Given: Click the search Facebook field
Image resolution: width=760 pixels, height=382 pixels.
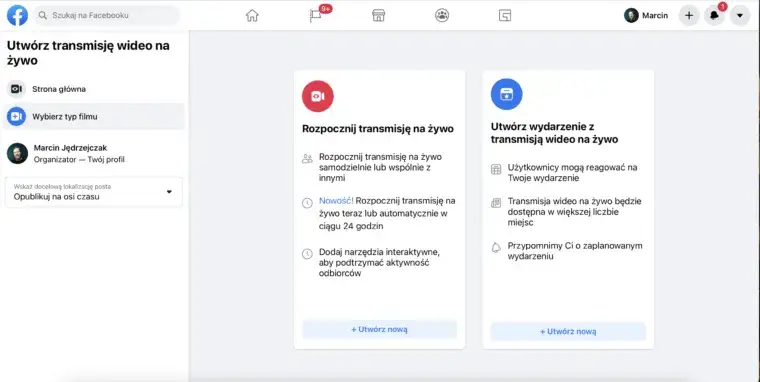Looking at the screenshot, I should pyautogui.click(x=107, y=16).
